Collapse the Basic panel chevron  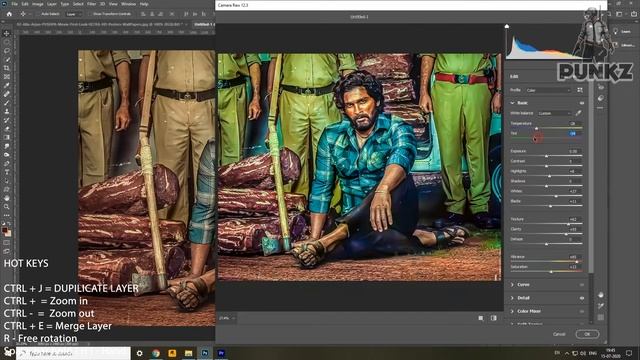(512, 103)
